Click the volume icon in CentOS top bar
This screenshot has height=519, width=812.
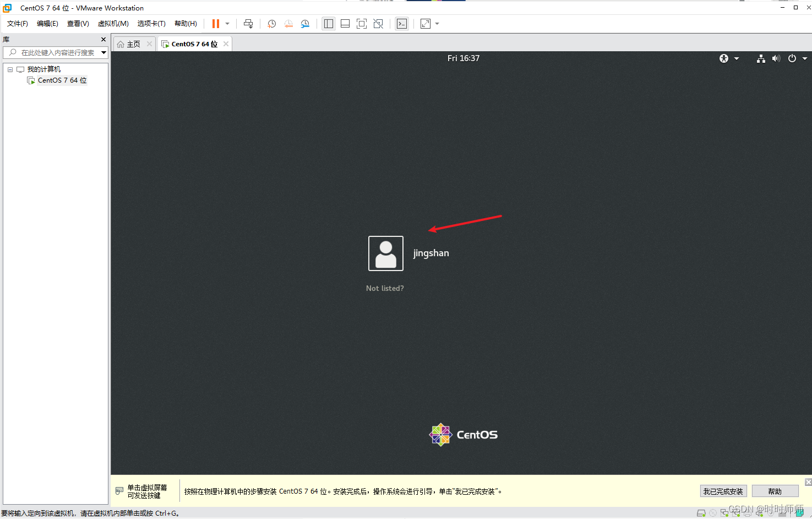[776, 58]
